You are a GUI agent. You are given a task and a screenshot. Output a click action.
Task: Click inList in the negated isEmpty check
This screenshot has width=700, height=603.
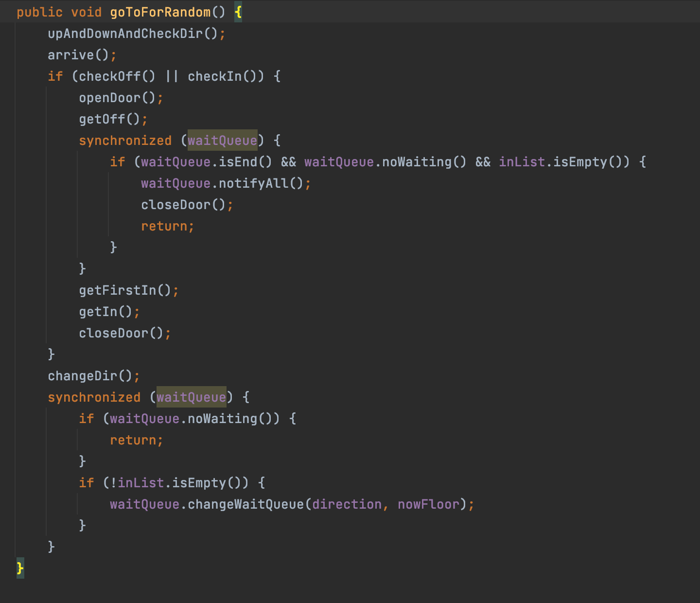point(140,482)
